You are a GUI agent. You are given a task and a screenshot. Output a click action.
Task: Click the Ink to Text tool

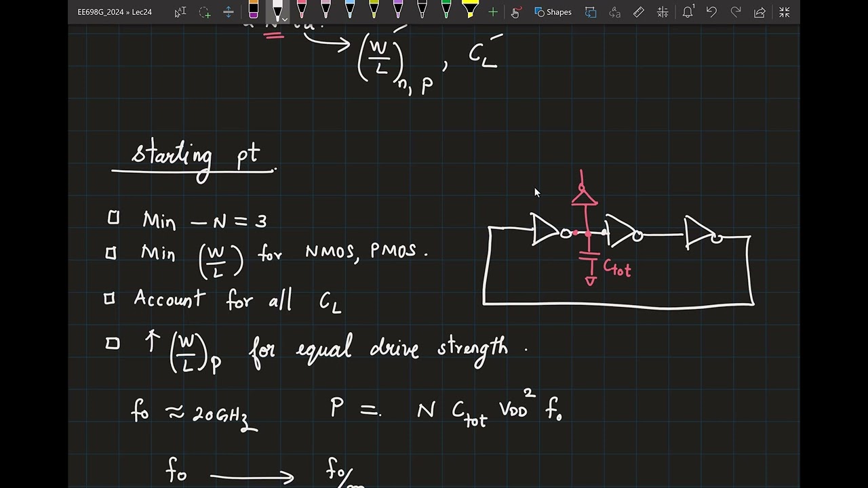[615, 12]
